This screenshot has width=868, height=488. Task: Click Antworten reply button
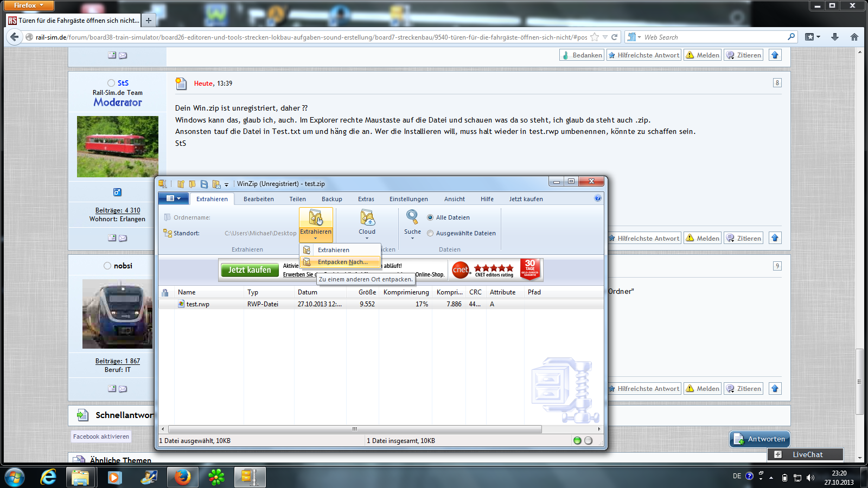tap(759, 439)
